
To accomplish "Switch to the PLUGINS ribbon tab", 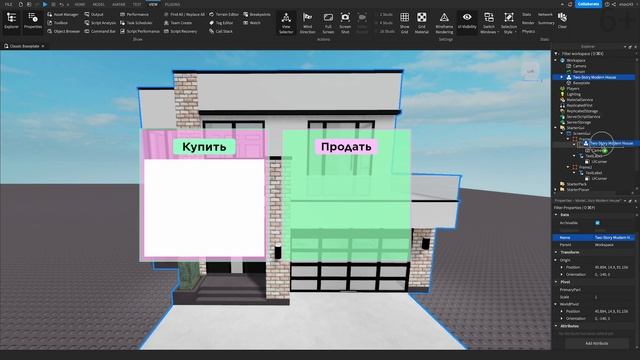I will click(172, 4).
